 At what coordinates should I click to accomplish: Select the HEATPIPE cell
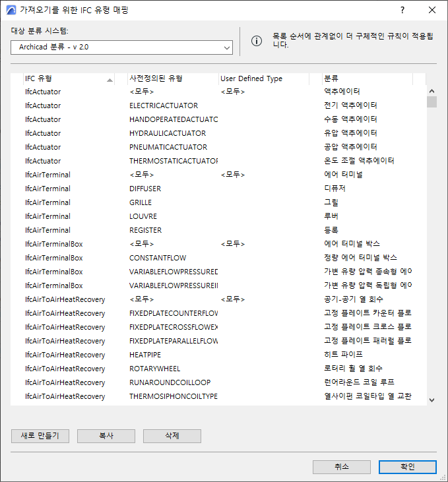pyautogui.click(x=145, y=355)
